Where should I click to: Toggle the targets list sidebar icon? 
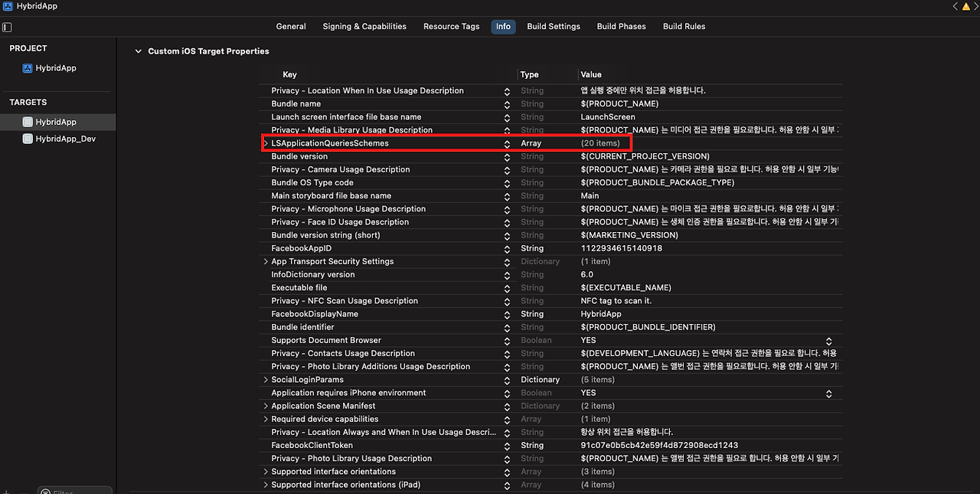tap(7, 27)
